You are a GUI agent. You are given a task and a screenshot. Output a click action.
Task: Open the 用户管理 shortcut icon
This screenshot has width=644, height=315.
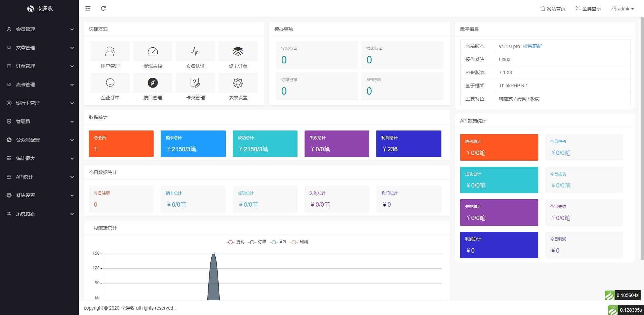point(110,51)
